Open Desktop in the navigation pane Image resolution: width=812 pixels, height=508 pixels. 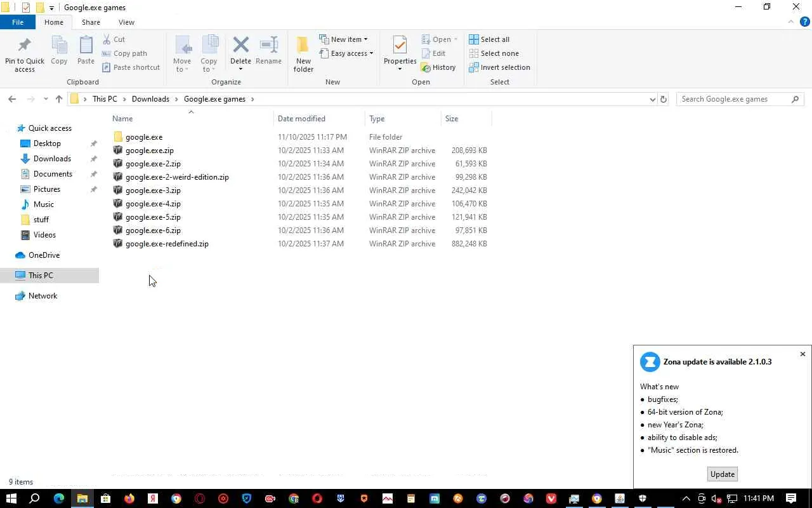click(x=47, y=144)
